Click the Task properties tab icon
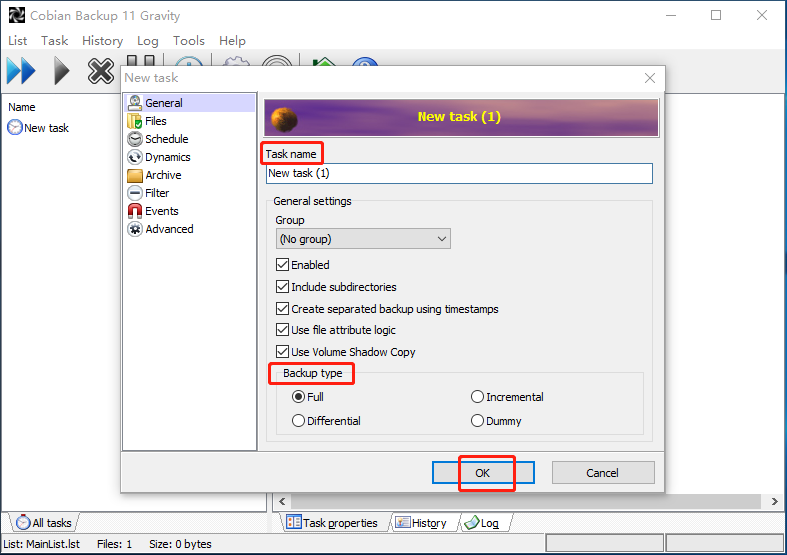Screen dimensions: 787x555 294,522
